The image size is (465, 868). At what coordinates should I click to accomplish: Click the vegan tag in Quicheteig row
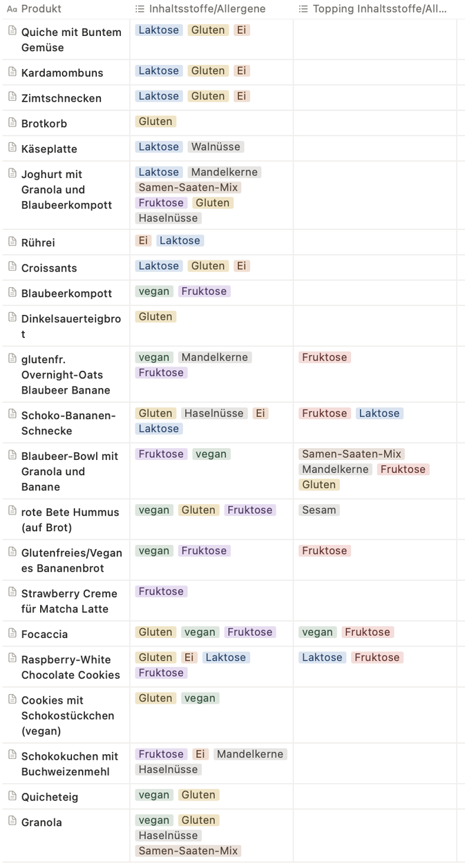coord(154,795)
